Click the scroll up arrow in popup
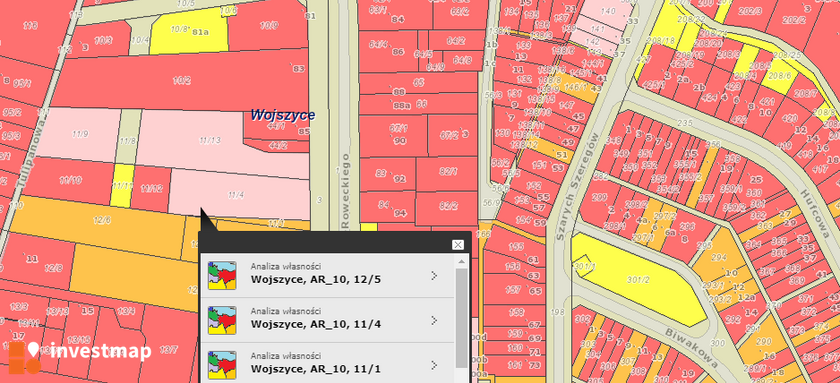The height and width of the screenshot is (383, 840). pyautogui.click(x=461, y=261)
